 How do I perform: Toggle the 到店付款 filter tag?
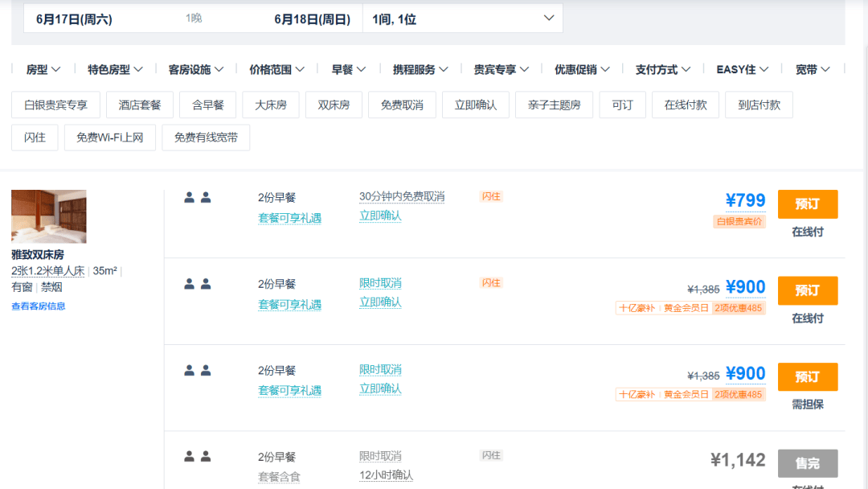click(x=759, y=105)
